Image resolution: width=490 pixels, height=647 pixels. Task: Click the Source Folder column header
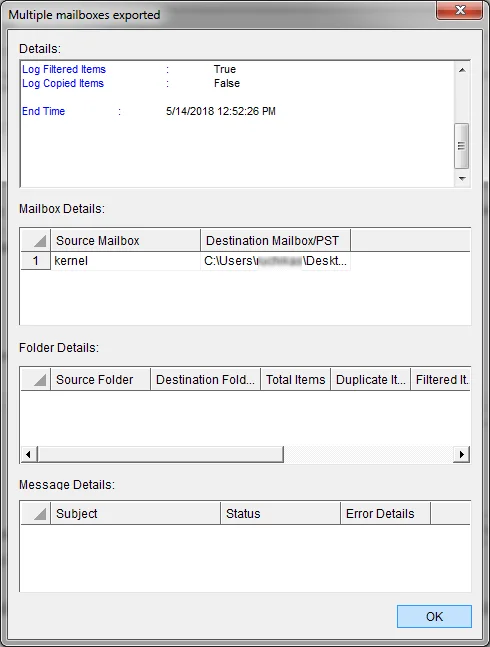(101, 379)
